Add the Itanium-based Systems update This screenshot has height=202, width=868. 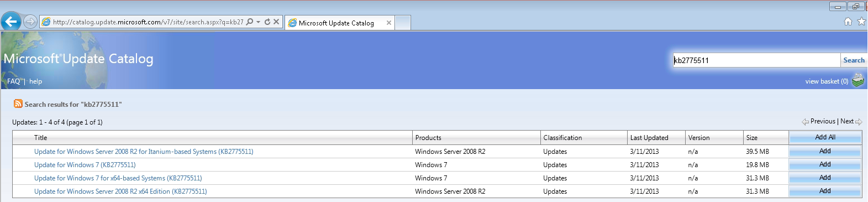825,151
